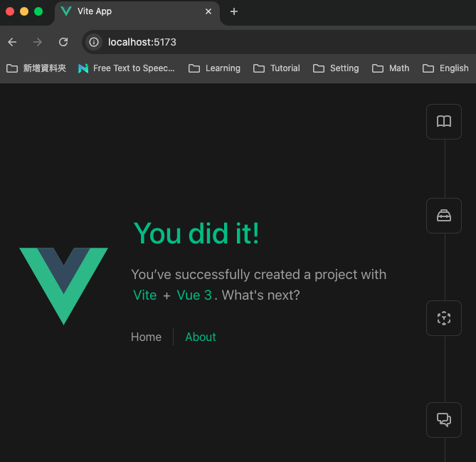Open the 新增資料夾 bookmark folder
476x462 pixels.
coord(36,68)
